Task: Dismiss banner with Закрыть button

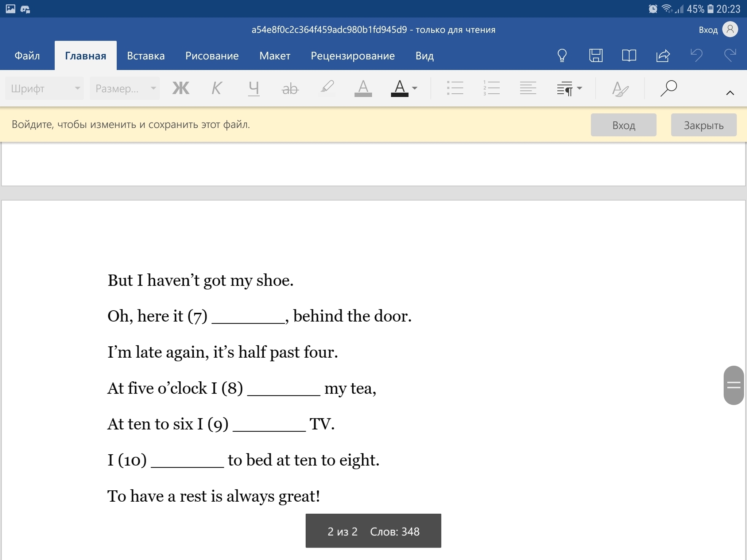Action: coord(704,125)
